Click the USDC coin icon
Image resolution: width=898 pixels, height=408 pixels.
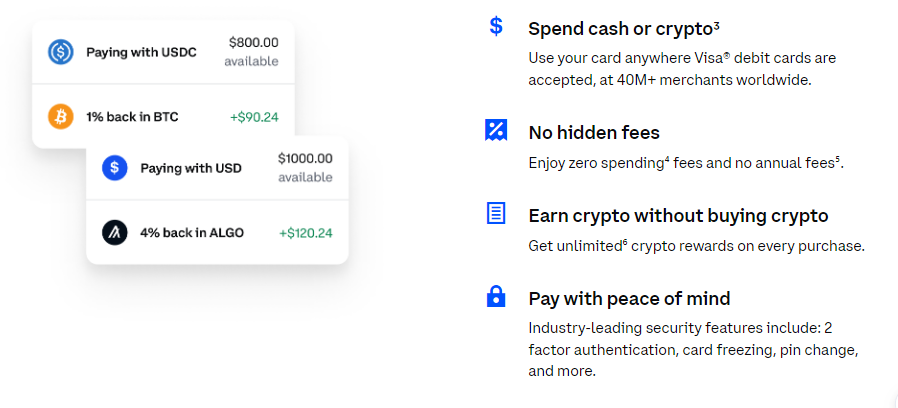pyautogui.click(x=61, y=52)
